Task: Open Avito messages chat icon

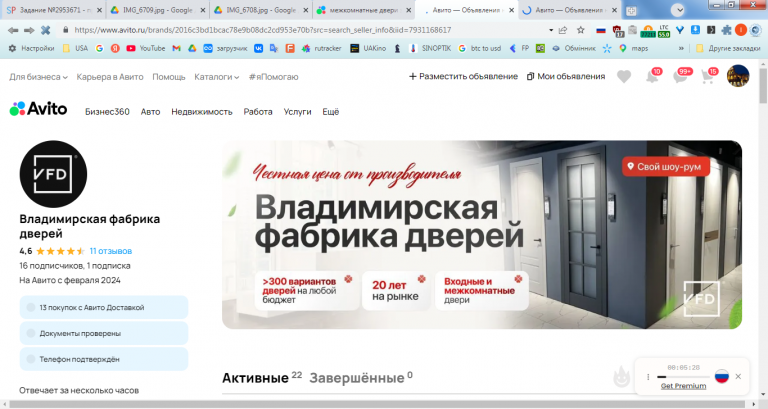Action: (x=682, y=76)
